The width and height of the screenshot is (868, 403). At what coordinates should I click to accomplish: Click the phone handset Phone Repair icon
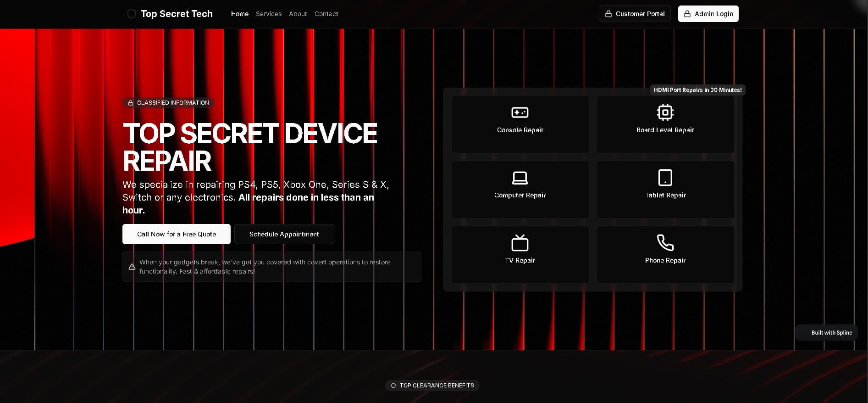pyautogui.click(x=665, y=243)
